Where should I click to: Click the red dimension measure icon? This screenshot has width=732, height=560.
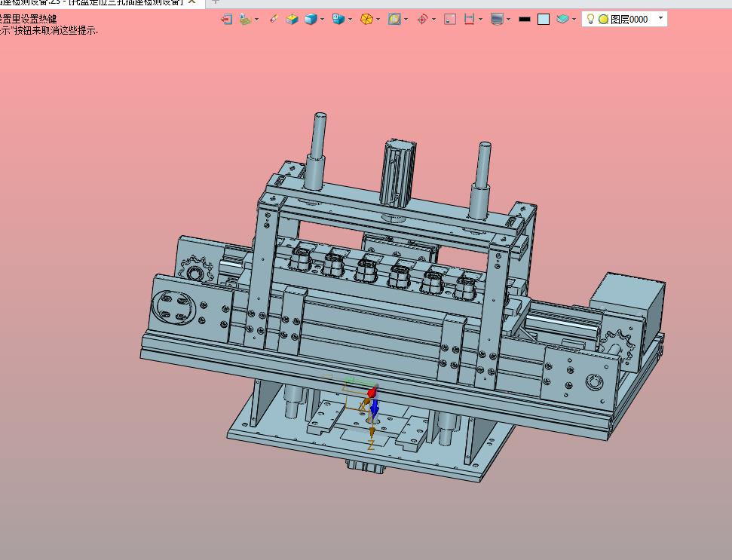[470, 19]
